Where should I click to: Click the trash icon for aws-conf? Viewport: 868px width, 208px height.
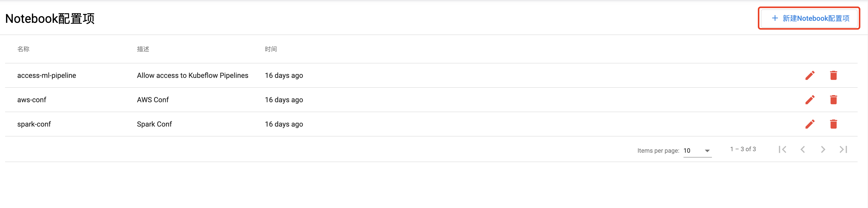833,100
